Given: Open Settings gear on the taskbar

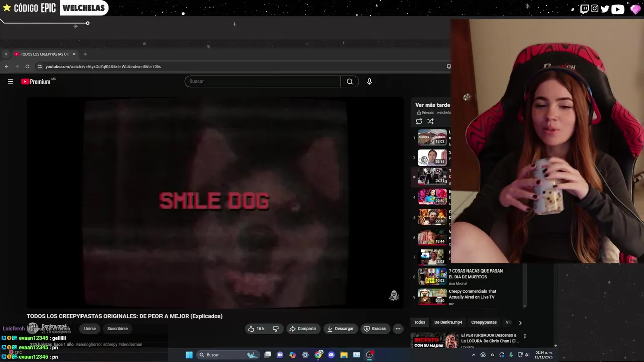Looking at the screenshot, I should click(x=305, y=355).
